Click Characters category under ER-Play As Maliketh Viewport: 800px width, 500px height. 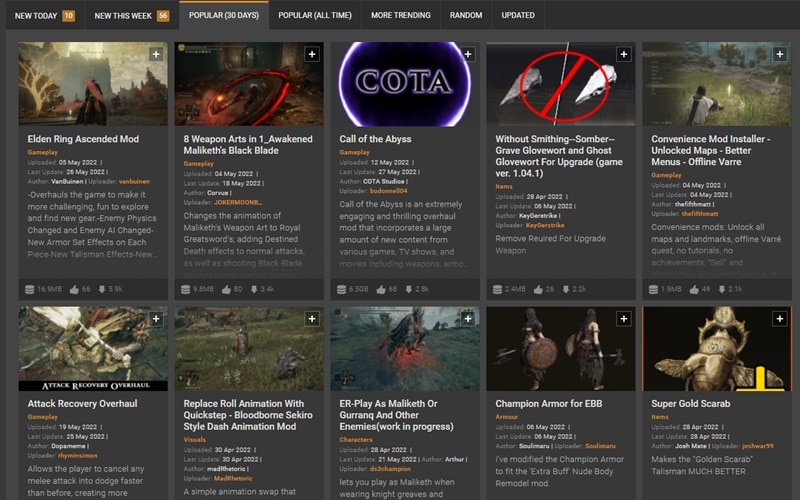(356, 439)
